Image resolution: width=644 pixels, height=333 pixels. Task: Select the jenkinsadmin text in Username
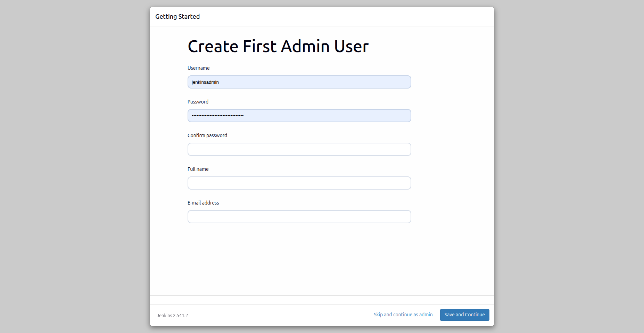(x=205, y=82)
